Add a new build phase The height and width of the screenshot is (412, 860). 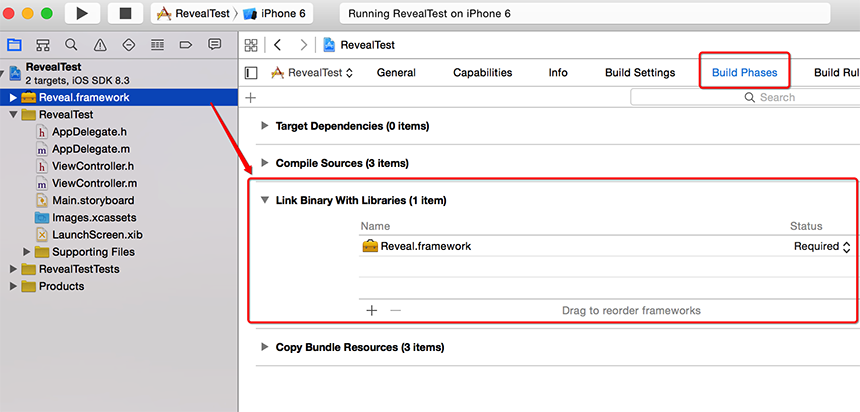[251, 98]
